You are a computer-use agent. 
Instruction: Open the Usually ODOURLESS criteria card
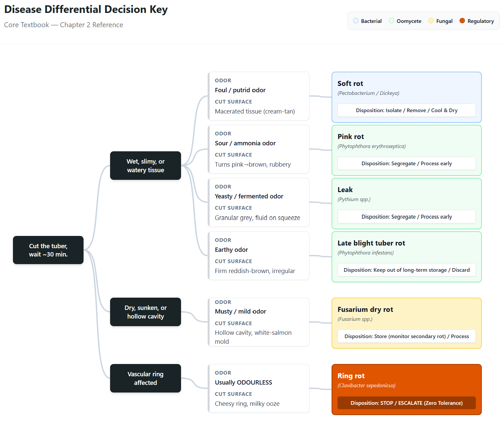259,389
